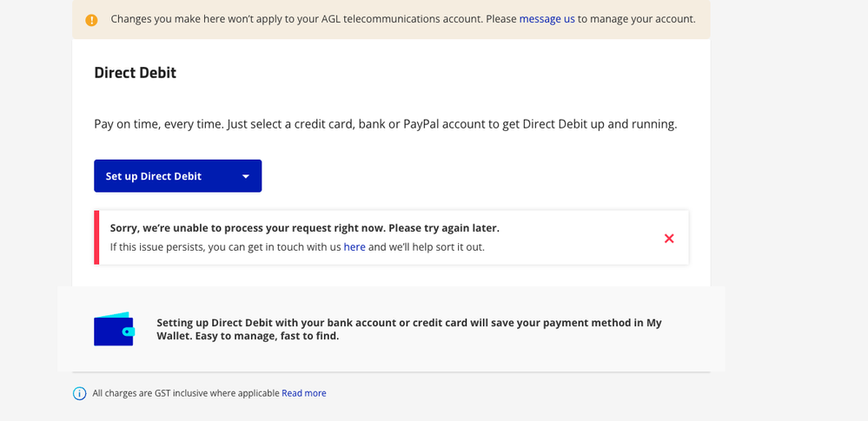The image size is (868, 421).
Task: Click the red bar on error alert
Action: click(x=96, y=238)
